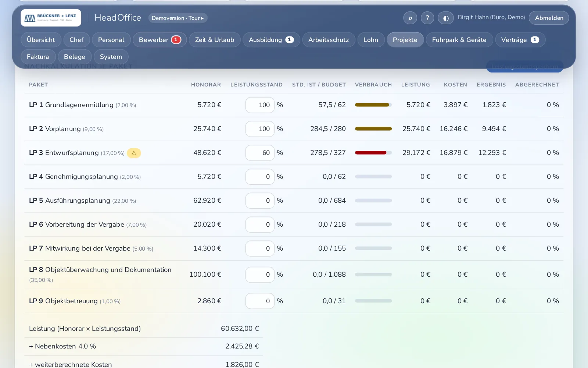Switch to Fuhrpark & Geräte tab
588x368 pixels.
click(459, 40)
